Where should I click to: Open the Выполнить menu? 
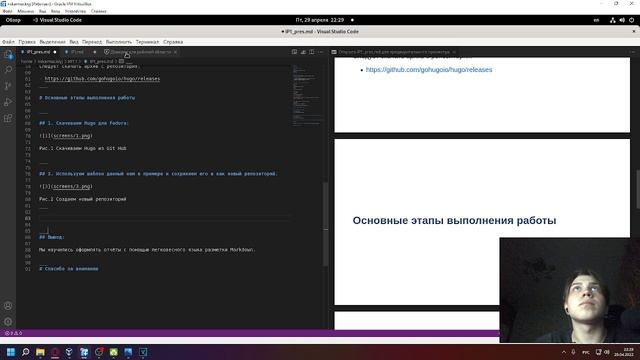[119, 42]
